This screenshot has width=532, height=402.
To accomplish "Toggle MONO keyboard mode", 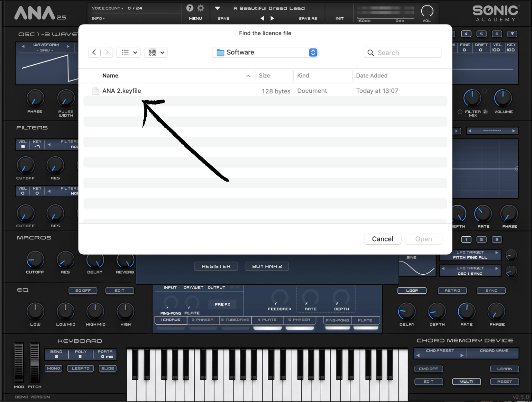I will click(x=53, y=368).
